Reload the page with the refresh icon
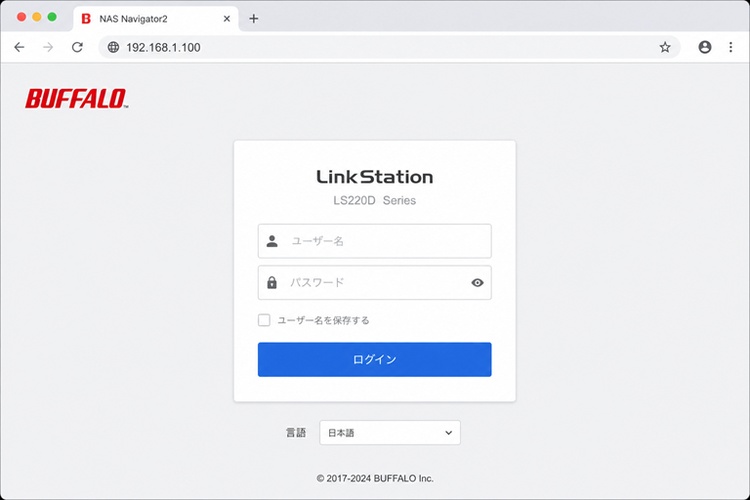750x500 pixels. click(x=77, y=47)
